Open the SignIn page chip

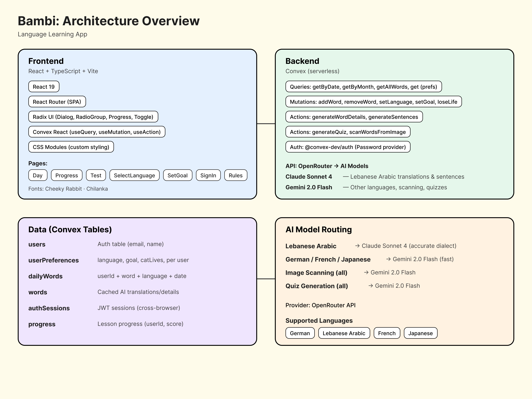point(208,175)
